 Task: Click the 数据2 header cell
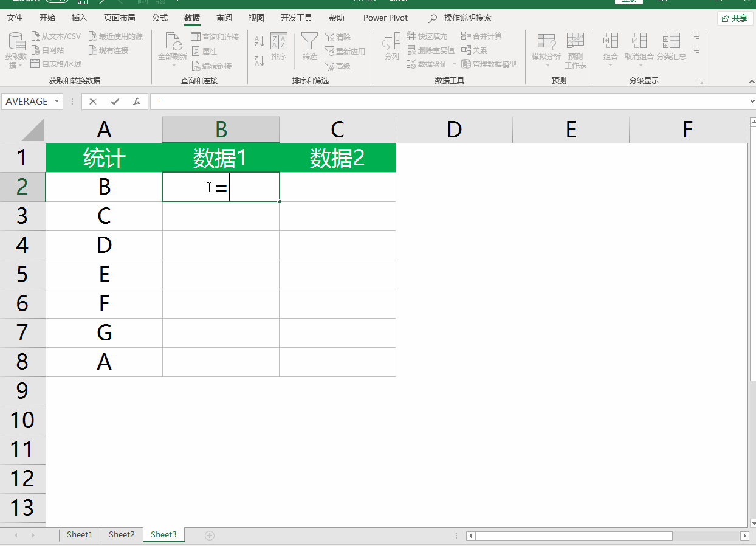pyautogui.click(x=337, y=158)
